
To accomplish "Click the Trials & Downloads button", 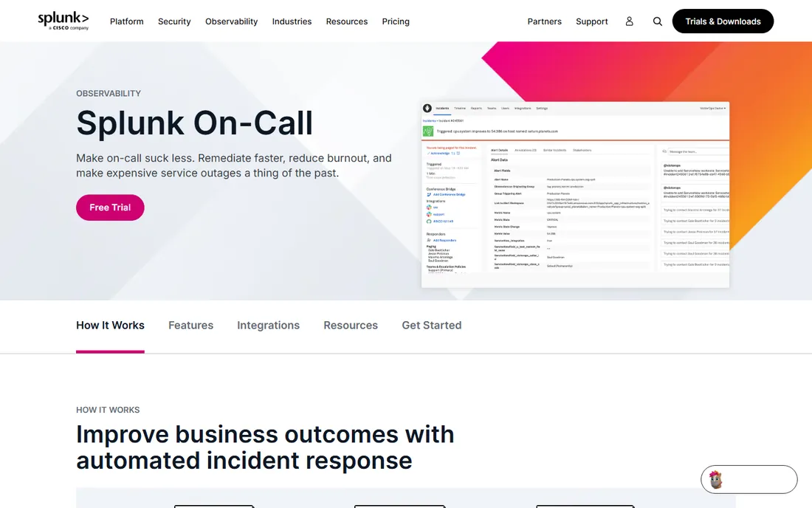I will click(x=723, y=21).
